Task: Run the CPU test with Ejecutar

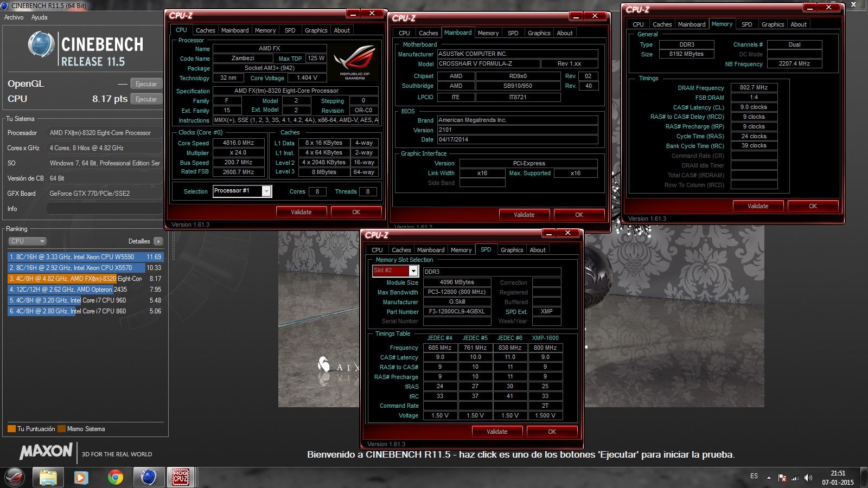Action: pos(146,99)
